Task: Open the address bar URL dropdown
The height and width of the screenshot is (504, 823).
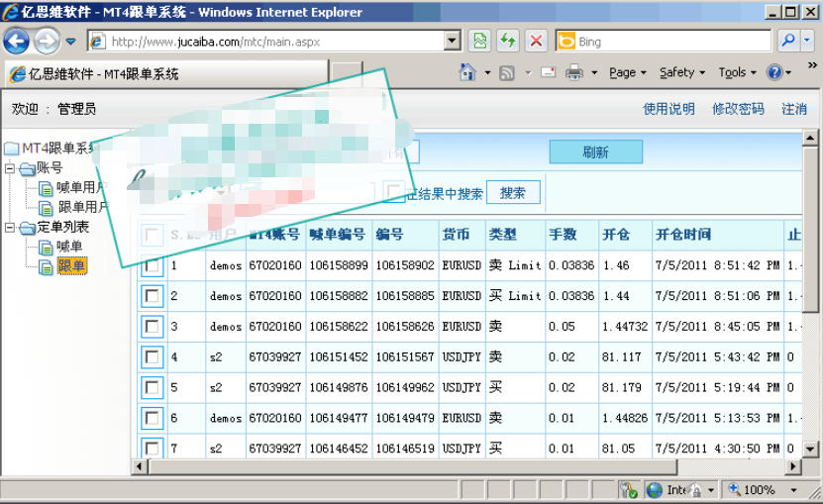Action: pyautogui.click(x=452, y=42)
